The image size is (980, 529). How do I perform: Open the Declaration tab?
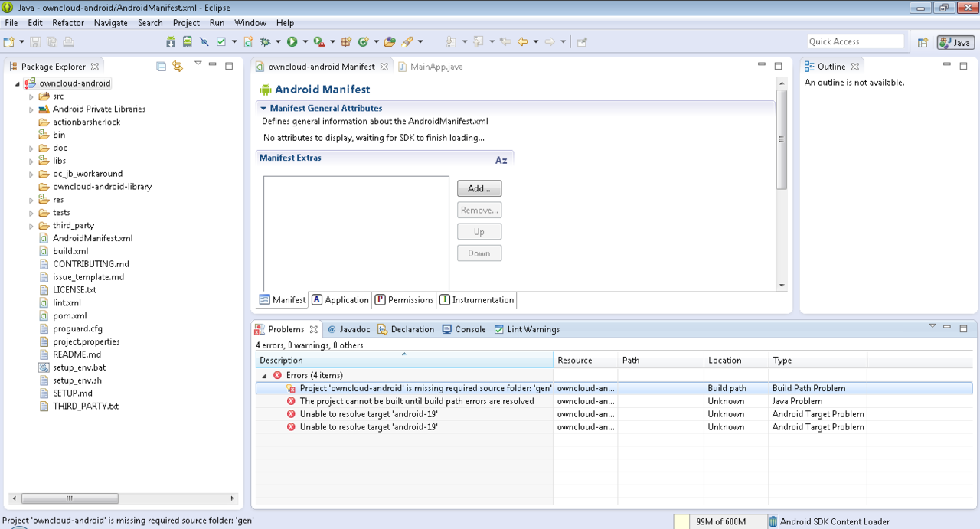[x=405, y=329]
